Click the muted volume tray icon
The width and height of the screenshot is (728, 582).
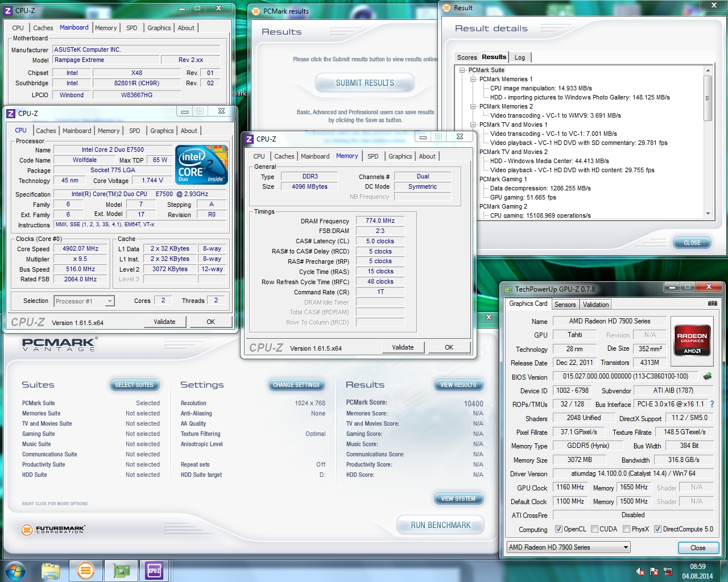tap(640, 572)
